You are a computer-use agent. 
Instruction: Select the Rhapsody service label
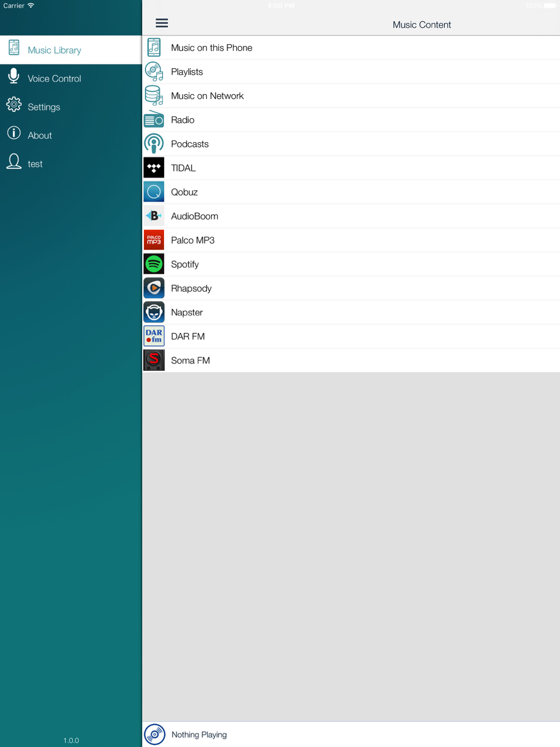pos(191,288)
